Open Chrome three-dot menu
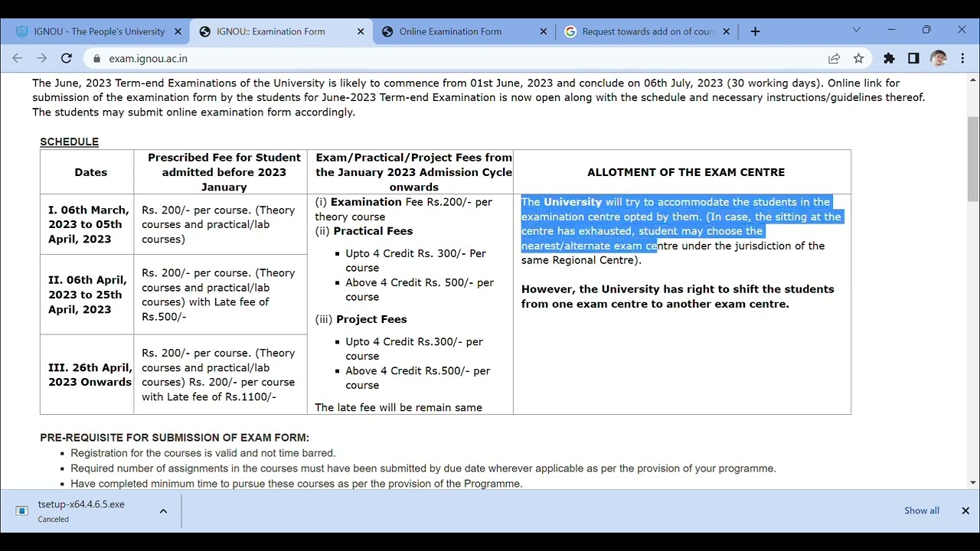Screen dimensions: 980x551 coord(962,58)
